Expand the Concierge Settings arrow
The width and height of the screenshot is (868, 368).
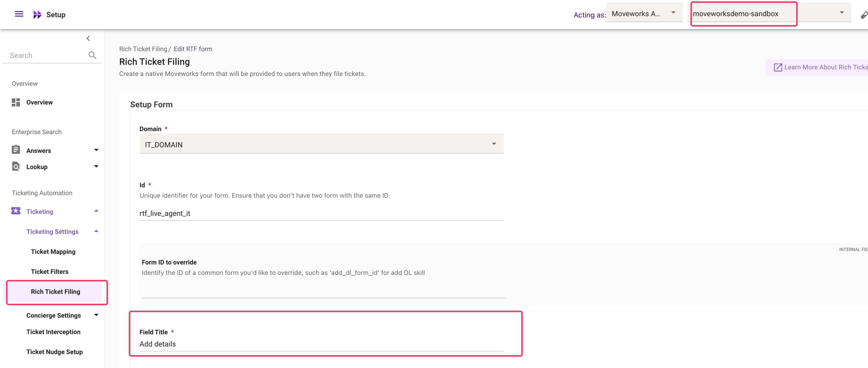pyautogui.click(x=96, y=315)
